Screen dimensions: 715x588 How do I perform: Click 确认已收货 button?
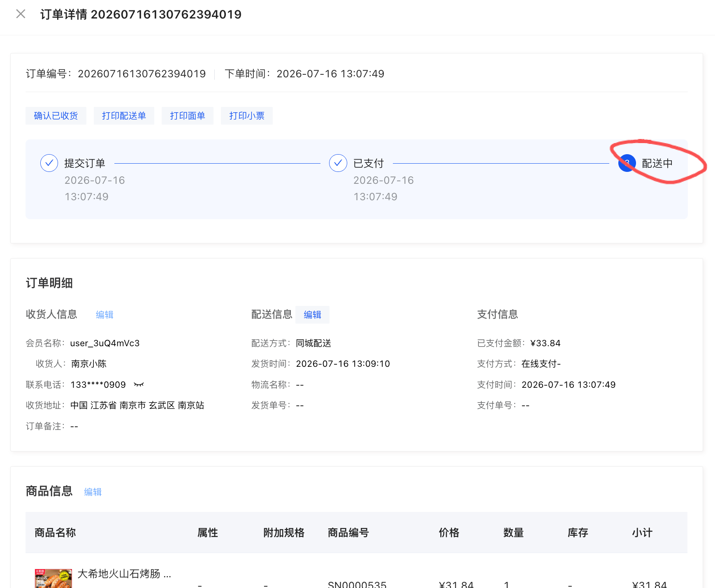[56, 116]
